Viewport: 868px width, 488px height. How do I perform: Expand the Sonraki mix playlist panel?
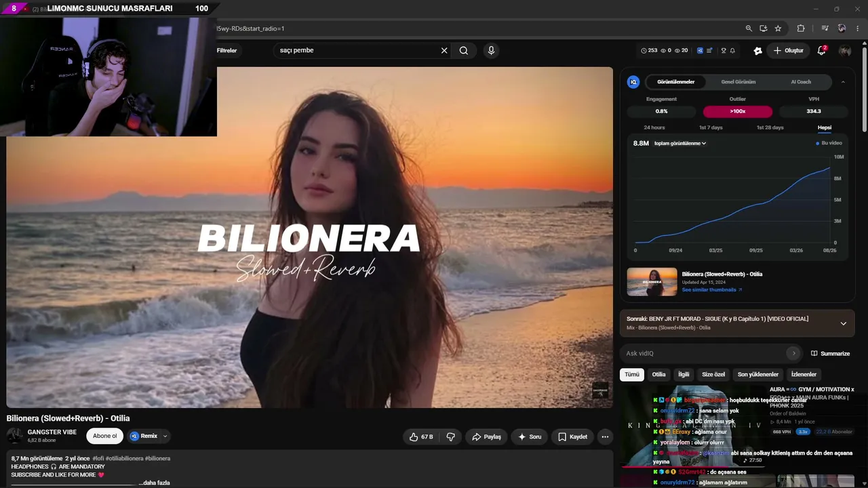pos(843,323)
